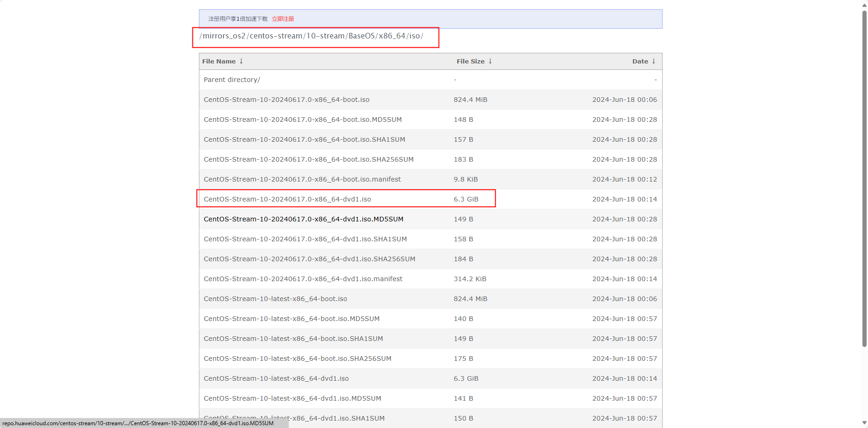
Task: Open the 20240617.0 dvd1.iso.SHA256SUM file
Action: coord(309,259)
